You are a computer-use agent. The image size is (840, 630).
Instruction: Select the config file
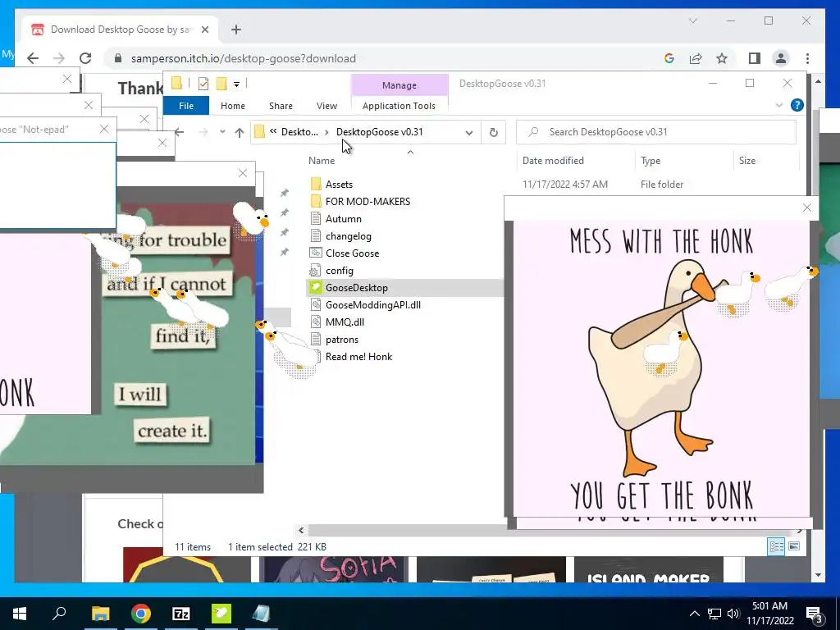[339, 271]
